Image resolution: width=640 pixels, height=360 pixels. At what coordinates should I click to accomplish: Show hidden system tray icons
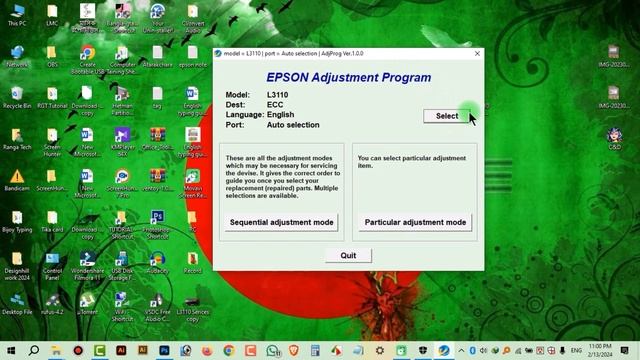coord(461,351)
